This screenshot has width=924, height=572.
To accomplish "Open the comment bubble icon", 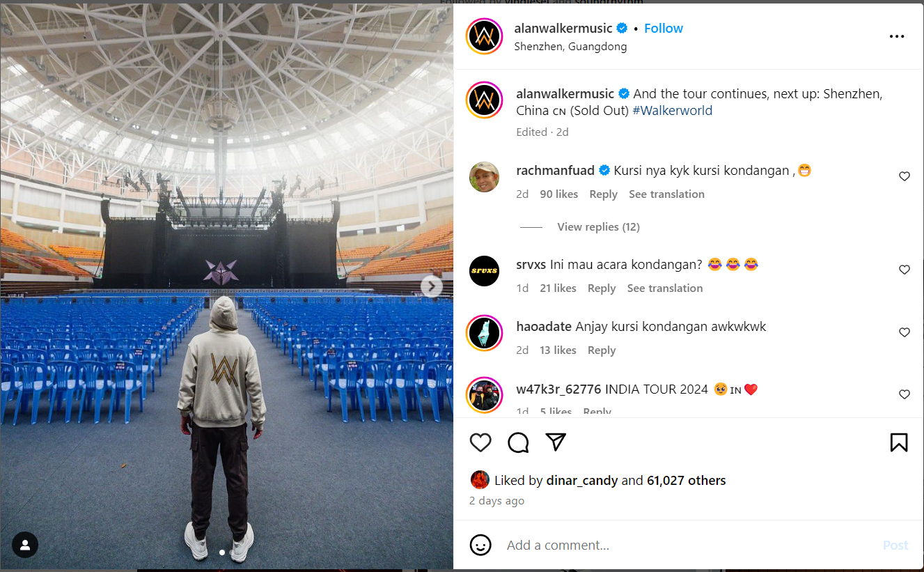I will (x=518, y=442).
